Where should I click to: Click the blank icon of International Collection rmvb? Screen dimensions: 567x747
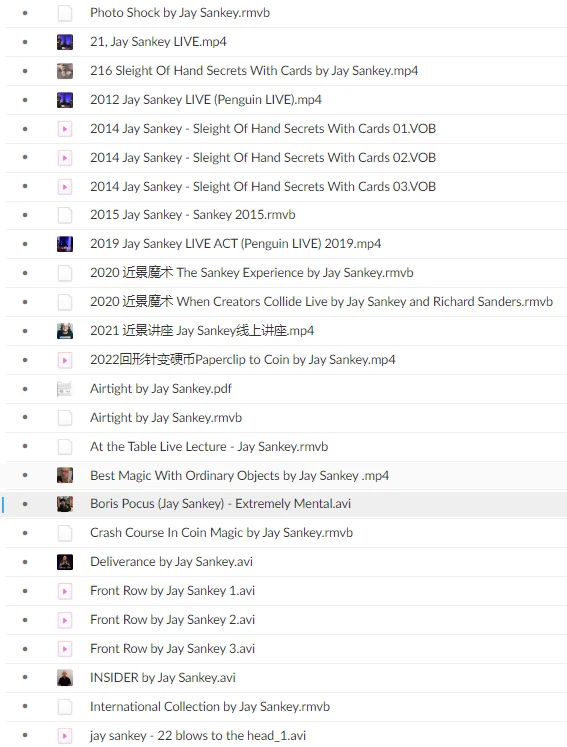tap(65, 707)
